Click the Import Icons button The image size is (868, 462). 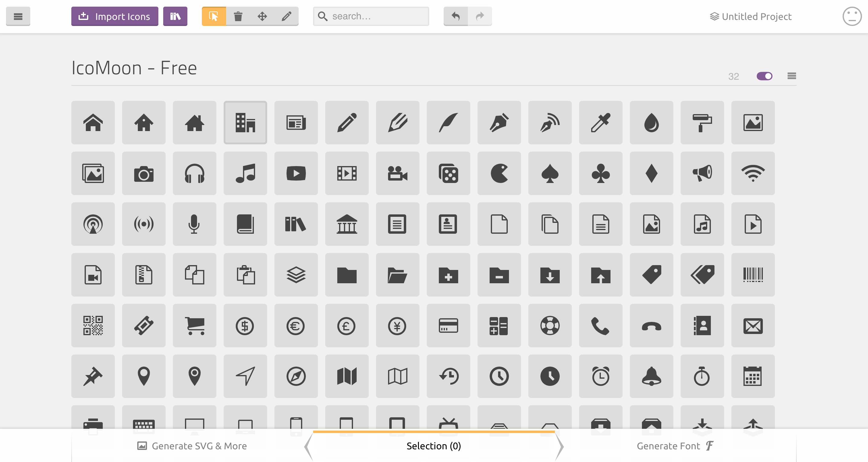point(114,16)
